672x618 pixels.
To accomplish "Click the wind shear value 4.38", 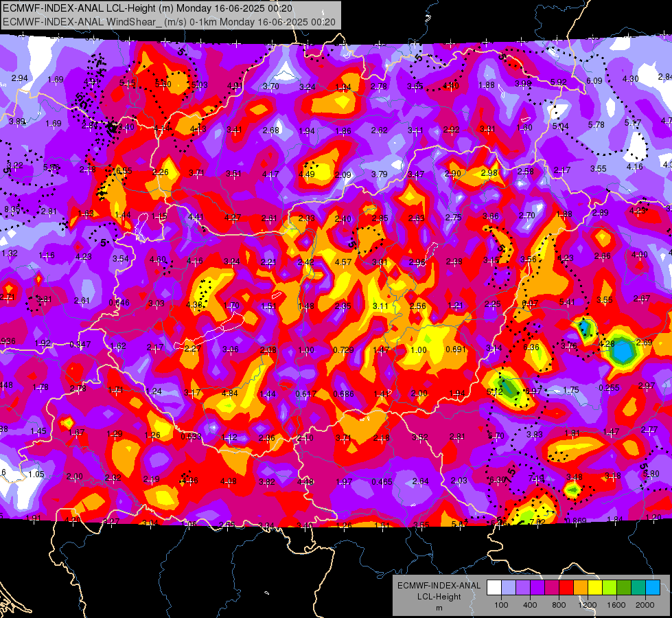I will click(x=194, y=304).
